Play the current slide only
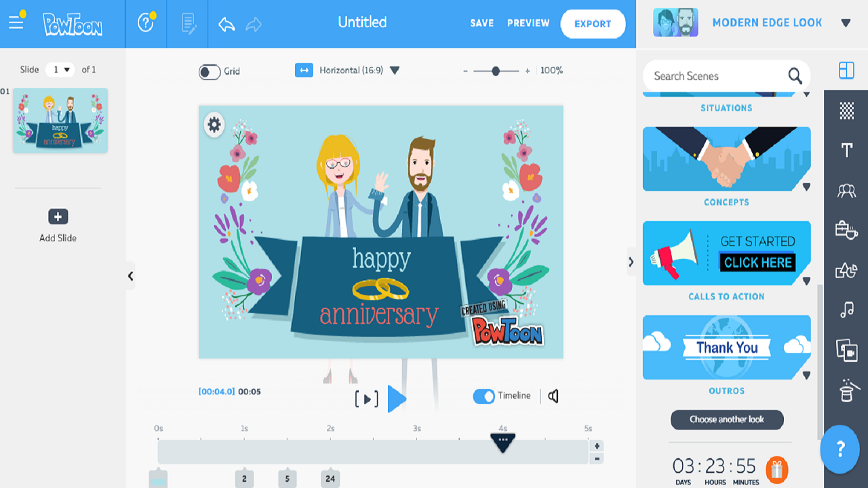The height and width of the screenshot is (488, 868). pyautogui.click(x=366, y=399)
